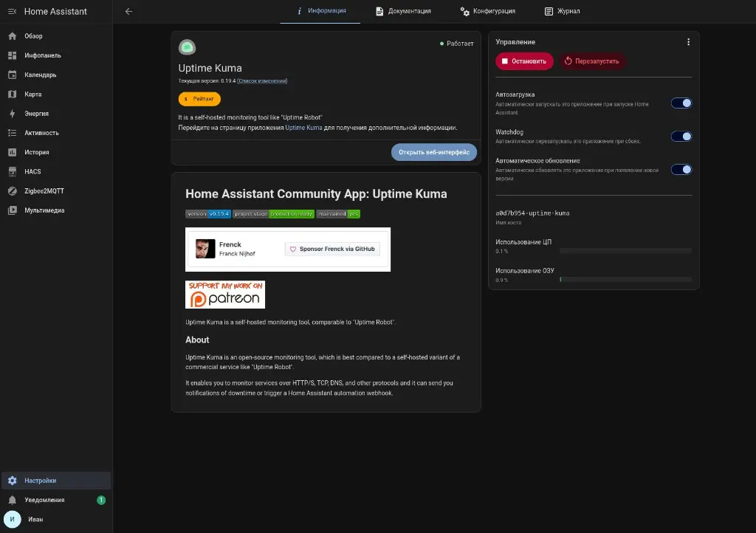Viewport: 756px width, 533px height.
Task: Open the Список изменений changelog link
Action: click(x=262, y=81)
